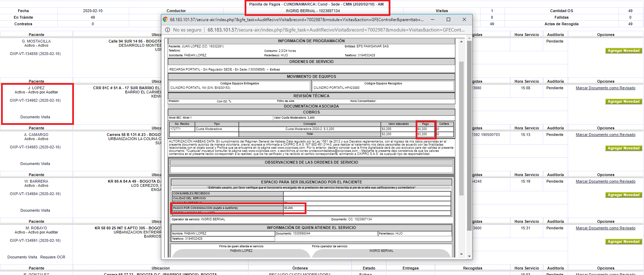The image size is (644, 275).
Task: Select patient name J. LOPEZ
Action: [36, 88]
